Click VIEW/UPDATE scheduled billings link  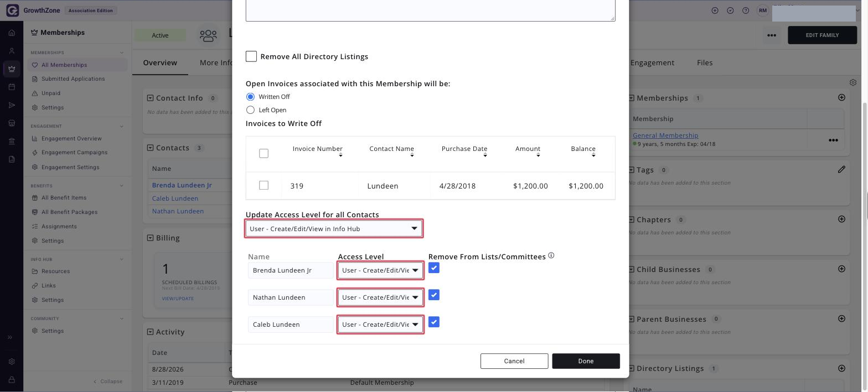(178, 299)
